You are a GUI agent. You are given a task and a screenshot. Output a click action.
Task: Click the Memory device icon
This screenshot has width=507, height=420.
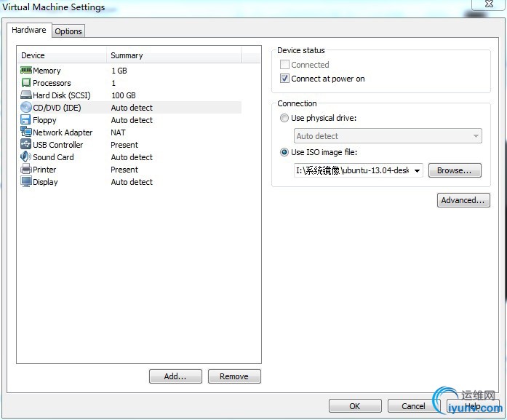click(26, 70)
